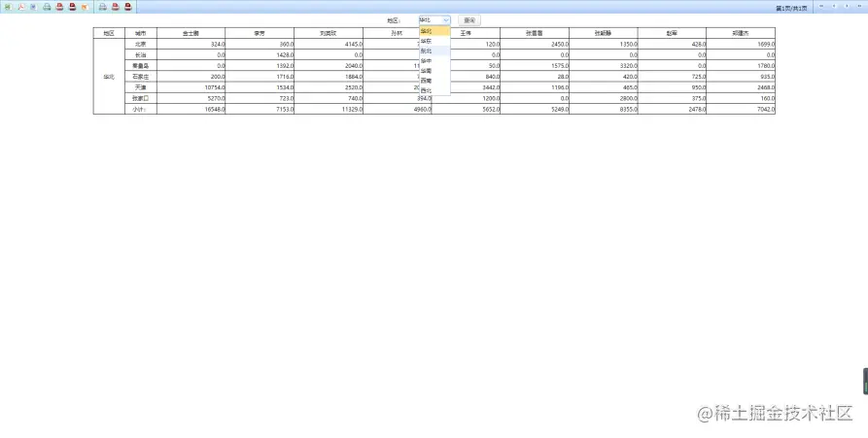The width and height of the screenshot is (868, 438).
Task: Click the subtotal cell 8355.0
Action: coord(604,109)
